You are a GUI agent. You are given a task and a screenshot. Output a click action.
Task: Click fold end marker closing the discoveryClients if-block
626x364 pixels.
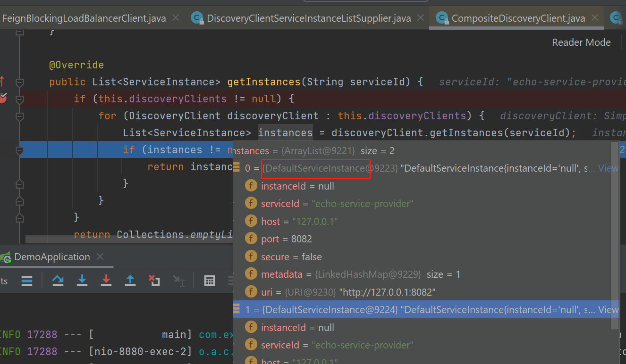point(19,217)
